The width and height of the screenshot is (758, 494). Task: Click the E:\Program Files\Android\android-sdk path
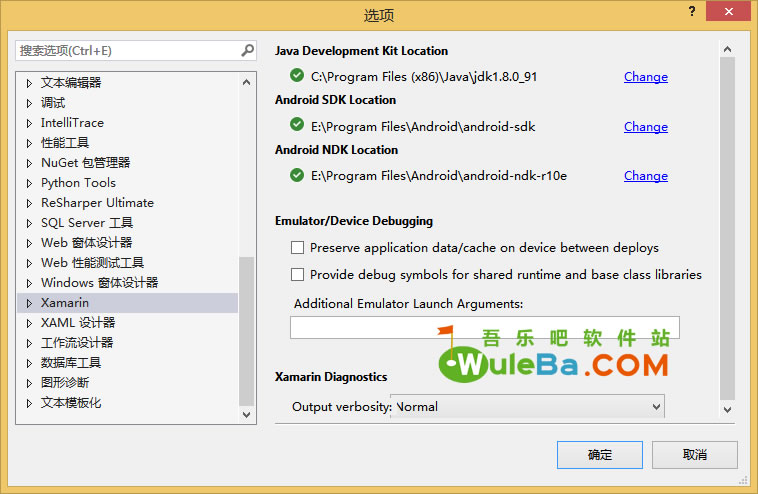click(423, 127)
